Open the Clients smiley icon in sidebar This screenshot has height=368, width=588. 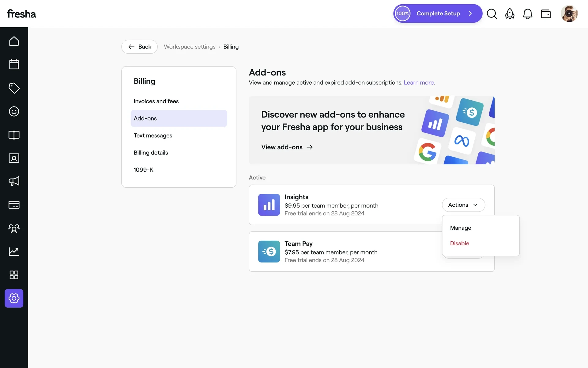tap(14, 111)
